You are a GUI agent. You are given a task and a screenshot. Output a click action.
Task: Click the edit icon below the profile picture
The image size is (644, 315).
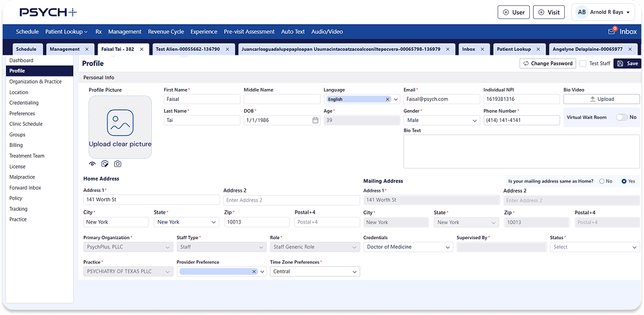click(x=105, y=163)
